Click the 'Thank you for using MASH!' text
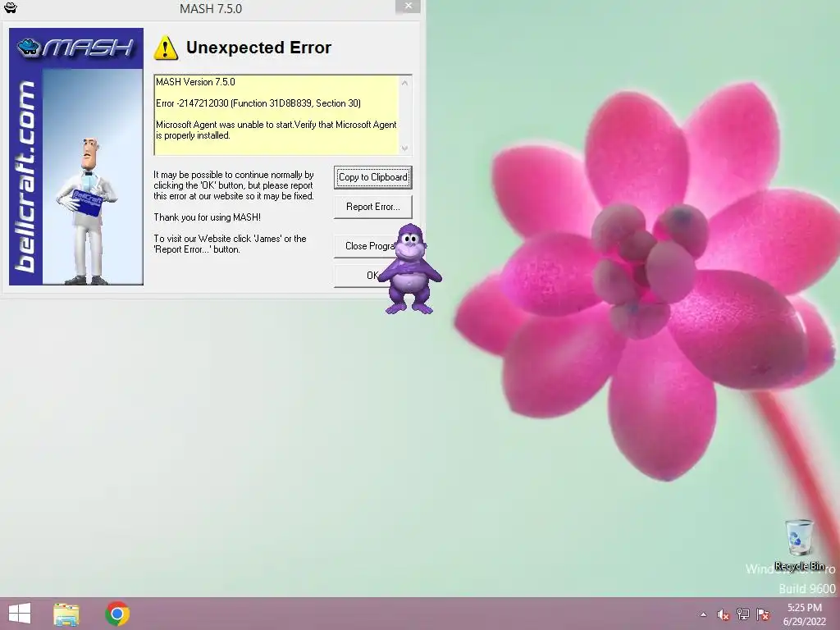840x630 pixels. point(208,217)
